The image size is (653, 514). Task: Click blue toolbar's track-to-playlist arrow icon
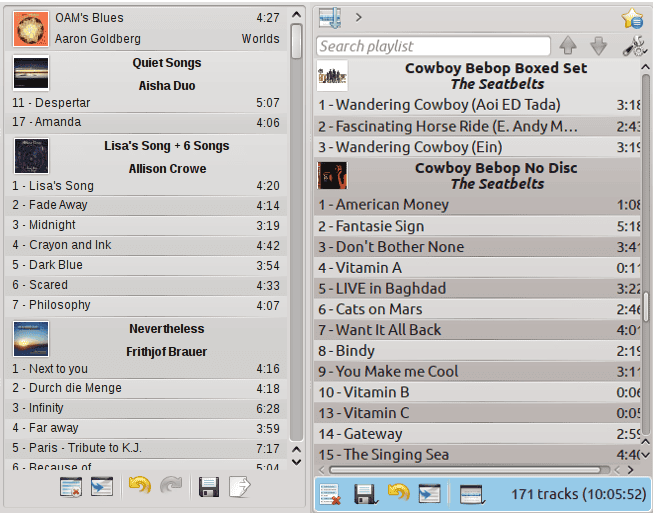coord(429,494)
